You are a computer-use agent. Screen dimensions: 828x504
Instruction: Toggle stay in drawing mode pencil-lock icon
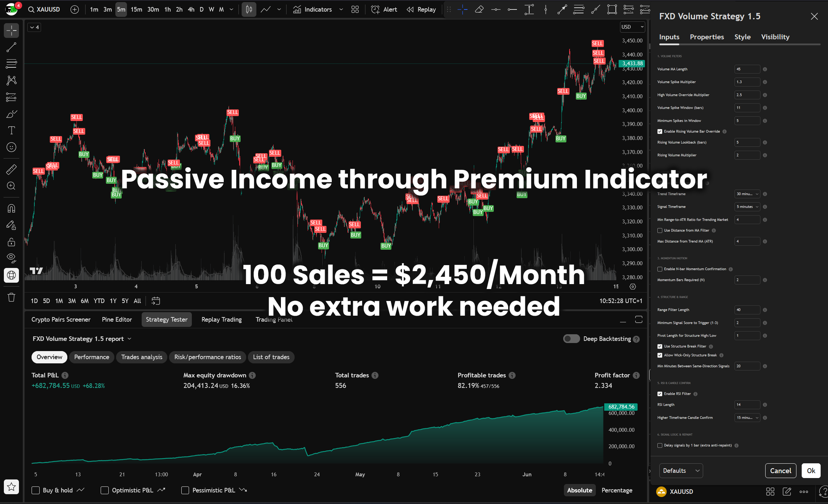pos(11,225)
